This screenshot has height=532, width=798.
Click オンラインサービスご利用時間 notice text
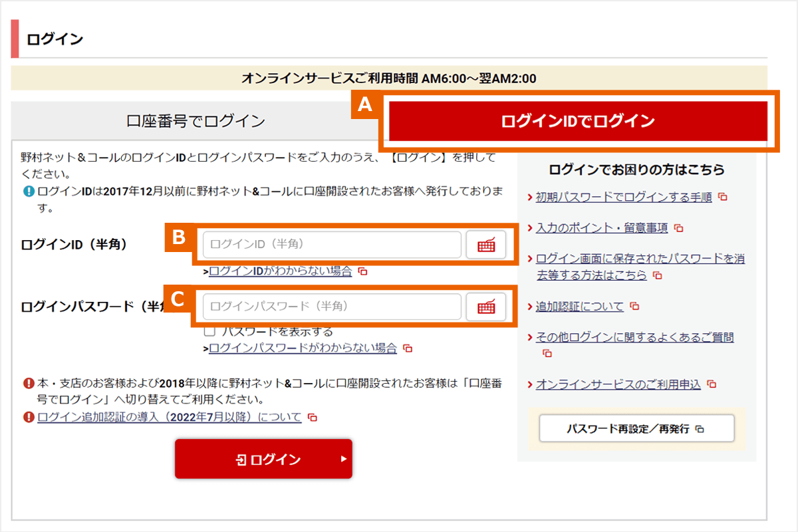389,78
